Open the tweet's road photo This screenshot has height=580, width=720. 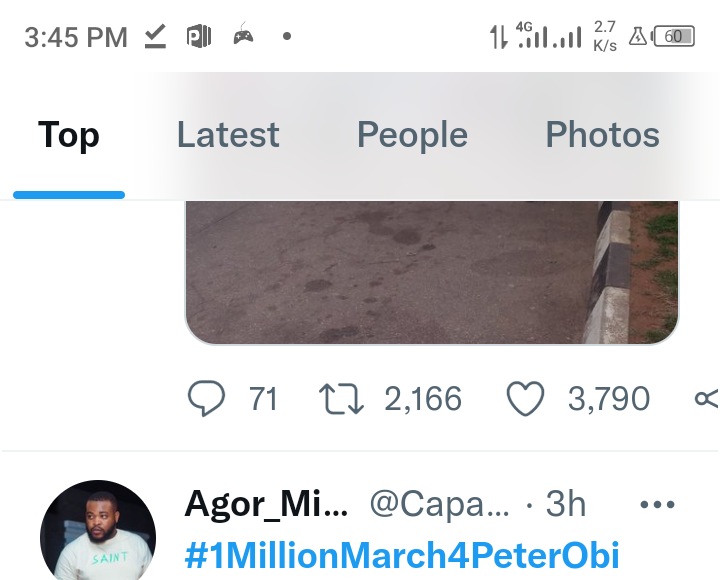tap(432, 273)
